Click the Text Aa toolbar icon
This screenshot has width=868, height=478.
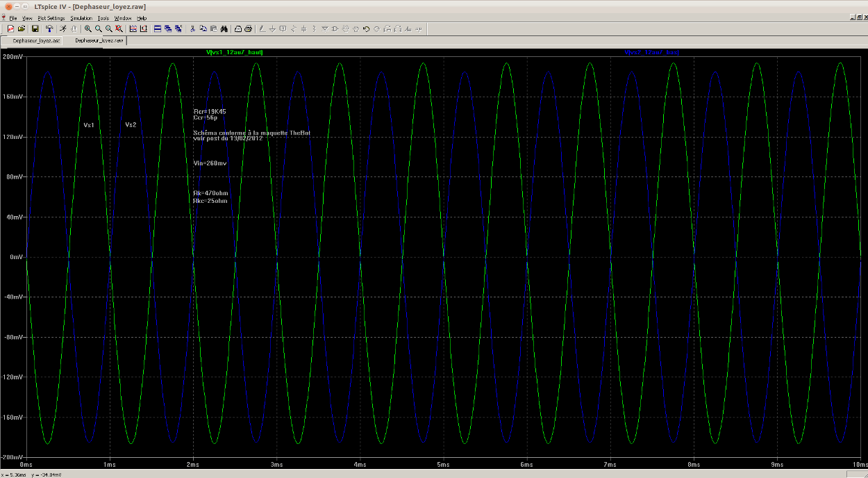(x=408, y=28)
